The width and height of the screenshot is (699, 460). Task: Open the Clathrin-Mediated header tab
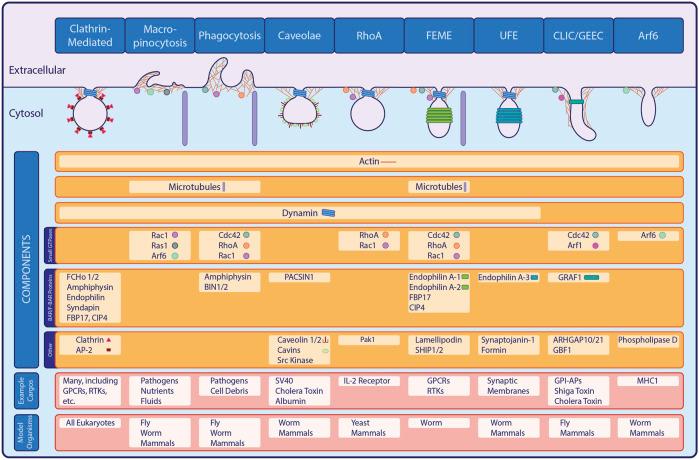86,34
